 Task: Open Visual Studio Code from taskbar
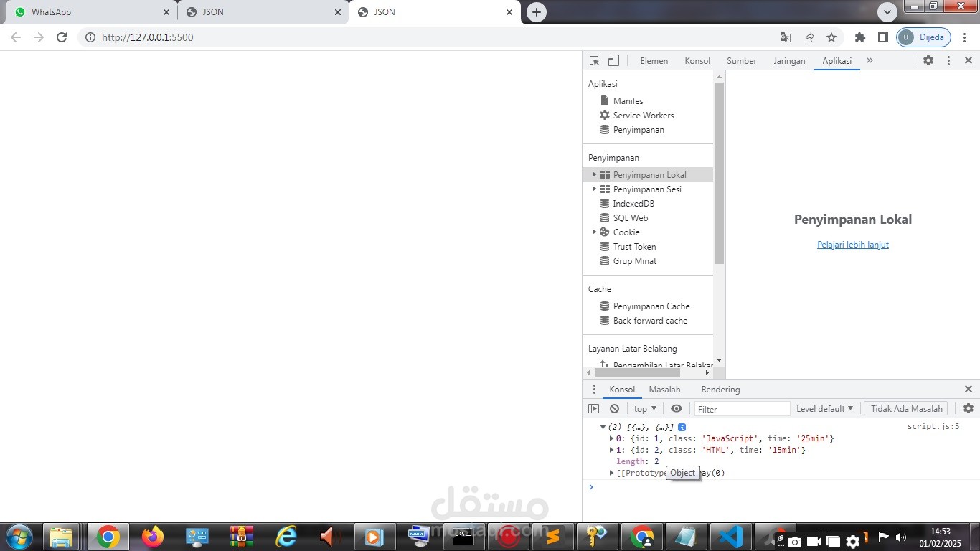tap(731, 537)
